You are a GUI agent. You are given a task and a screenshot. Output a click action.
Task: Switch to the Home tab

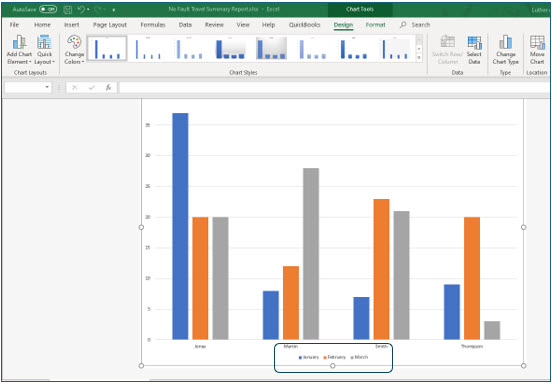42,25
